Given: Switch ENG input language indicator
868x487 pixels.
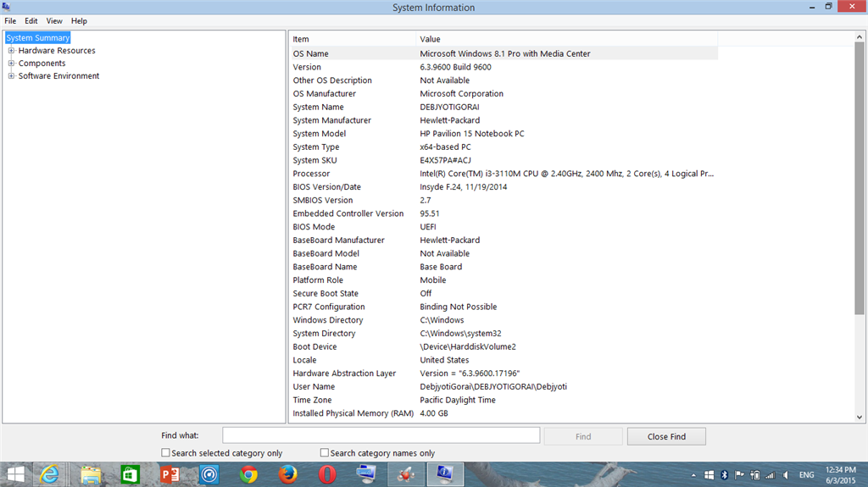Looking at the screenshot, I should pos(807,475).
